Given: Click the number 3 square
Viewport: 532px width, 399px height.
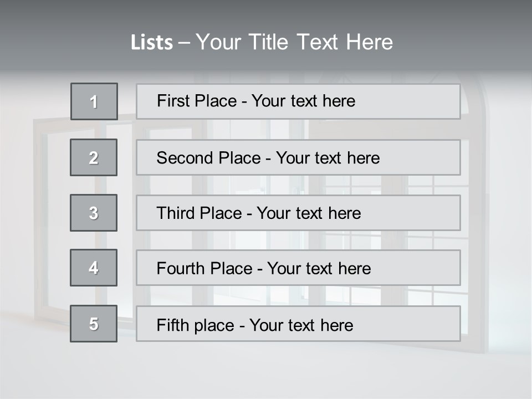Looking at the screenshot, I should point(94,213).
